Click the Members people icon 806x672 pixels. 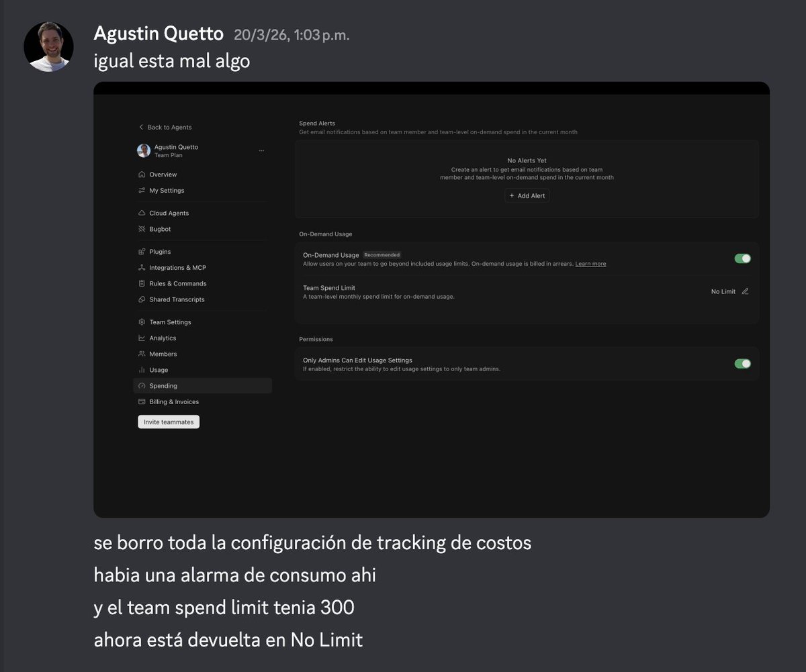[142, 354]
